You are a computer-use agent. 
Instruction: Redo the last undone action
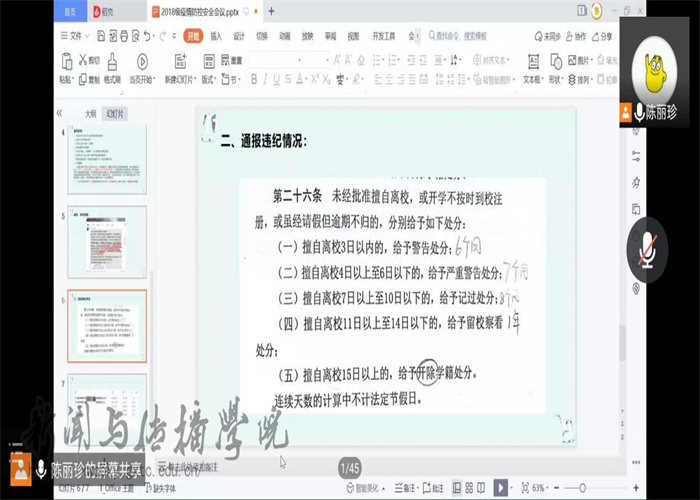point(162,36)
